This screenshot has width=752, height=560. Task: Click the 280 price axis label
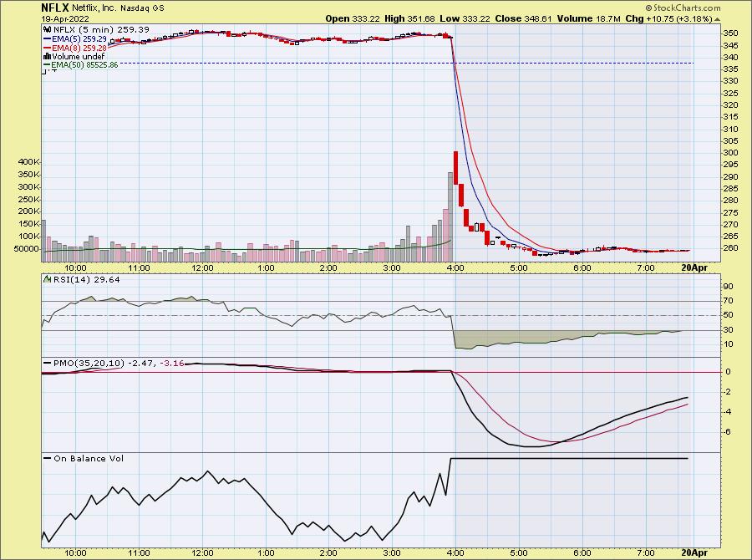[731, 201]
